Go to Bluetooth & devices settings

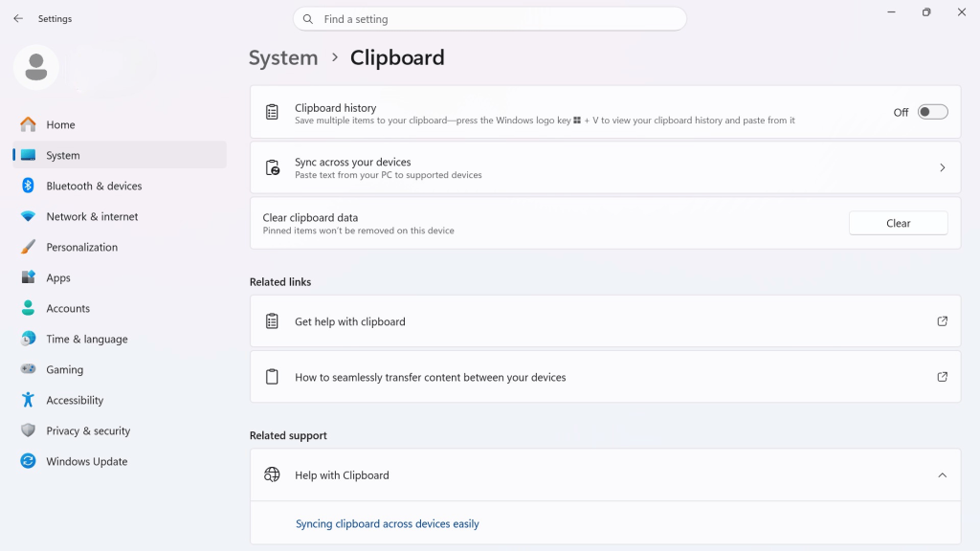(120, 186)
